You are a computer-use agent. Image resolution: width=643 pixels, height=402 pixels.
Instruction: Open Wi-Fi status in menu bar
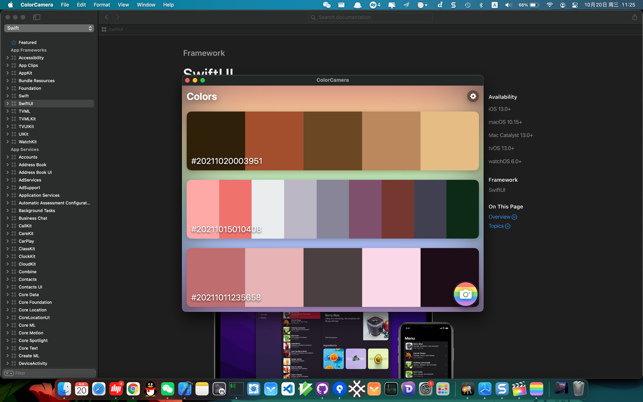550,5
